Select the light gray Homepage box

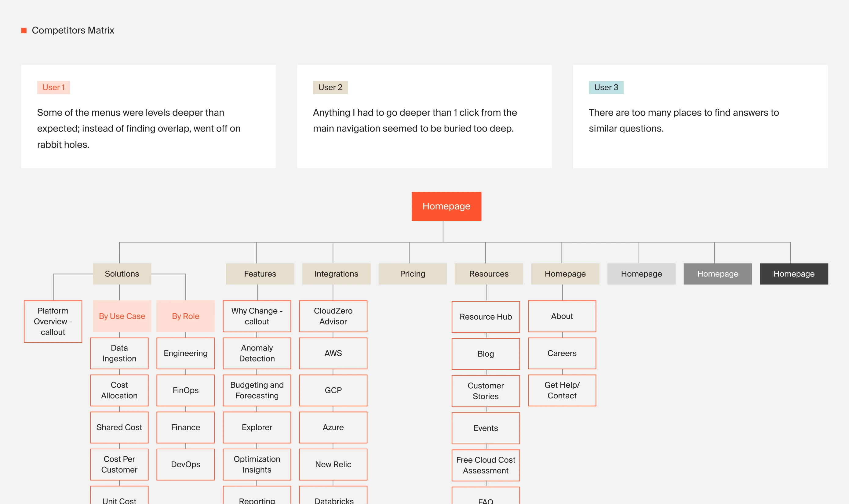pos(641,274)
